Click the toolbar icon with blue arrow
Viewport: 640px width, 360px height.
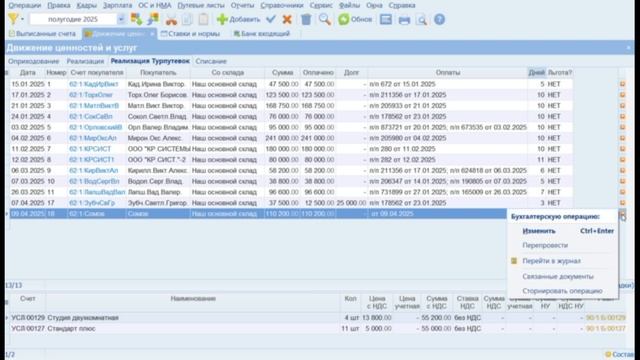[x=153, y=19]
